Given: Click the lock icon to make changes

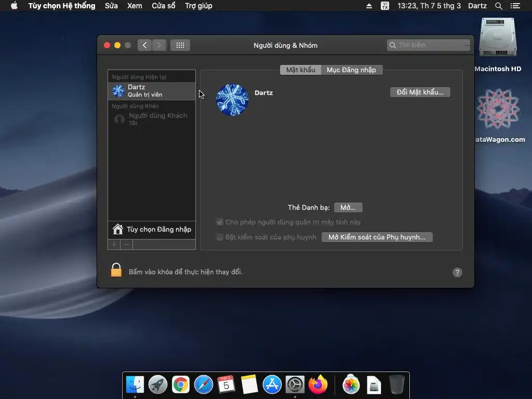Looking at the screenshot, I should click(x=116, y=270).
